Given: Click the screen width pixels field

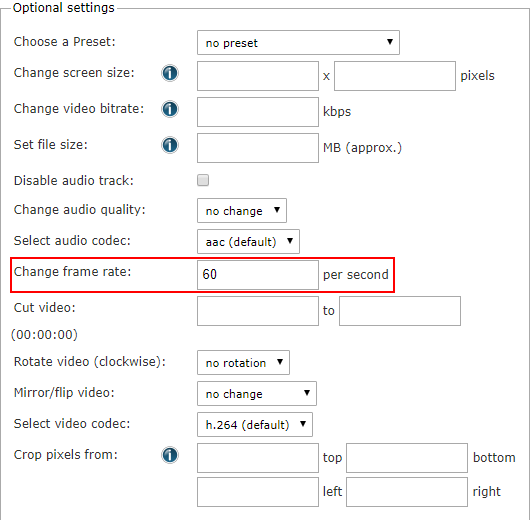Looking at the screenshot, I should point(258,76).
